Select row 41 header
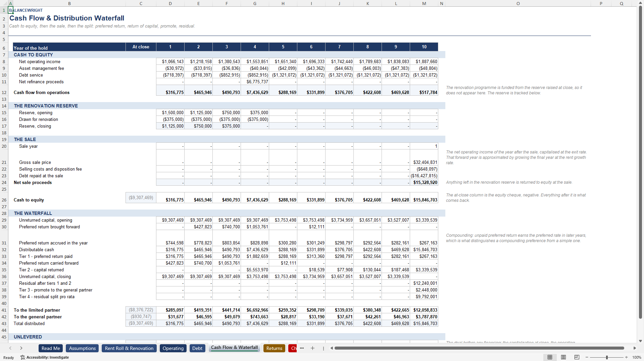Image resolution: width=644 pixels, height=361 pixels. pos(4,310)
